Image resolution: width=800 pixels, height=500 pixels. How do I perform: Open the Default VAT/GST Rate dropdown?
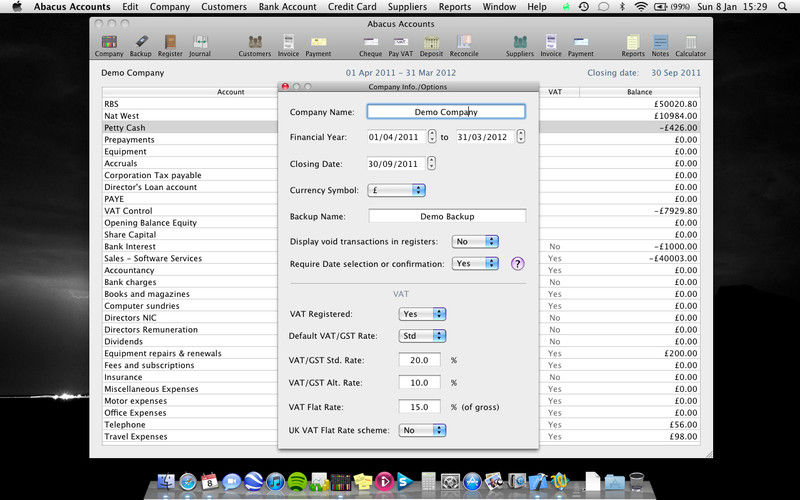pyautogui.click(x=422, y=336)
